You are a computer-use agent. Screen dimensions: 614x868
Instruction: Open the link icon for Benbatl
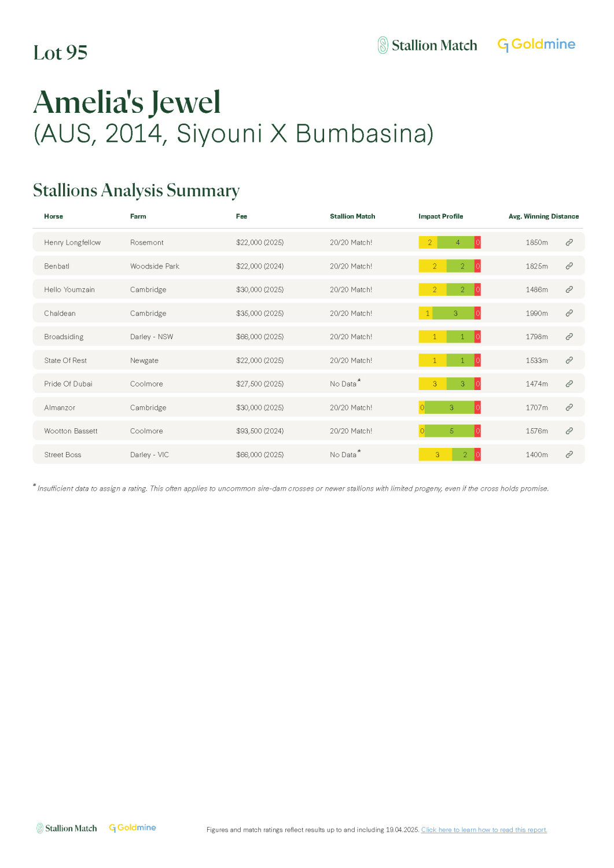tap(569, 266)
